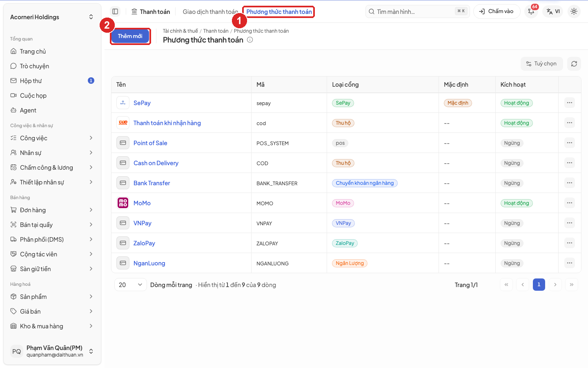The width and height of the screenshot is (588, 368).
Task: Toggle the sidebar panel icon
Action: click(115, 11)
